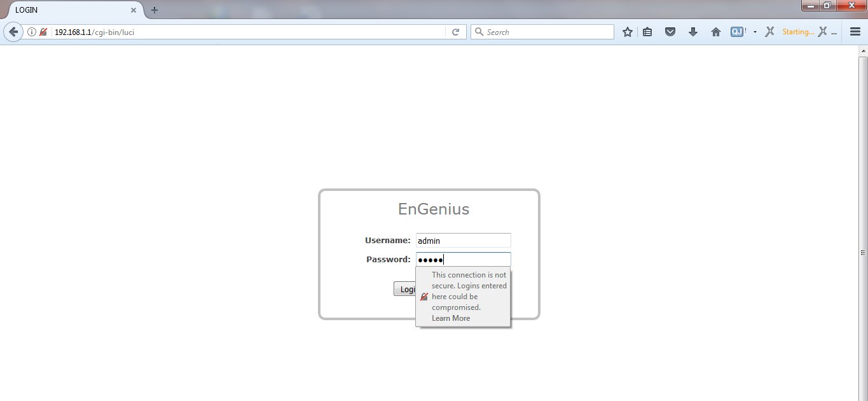Reload the router login page
Screen dimensions: 868x401
[456, 31]
